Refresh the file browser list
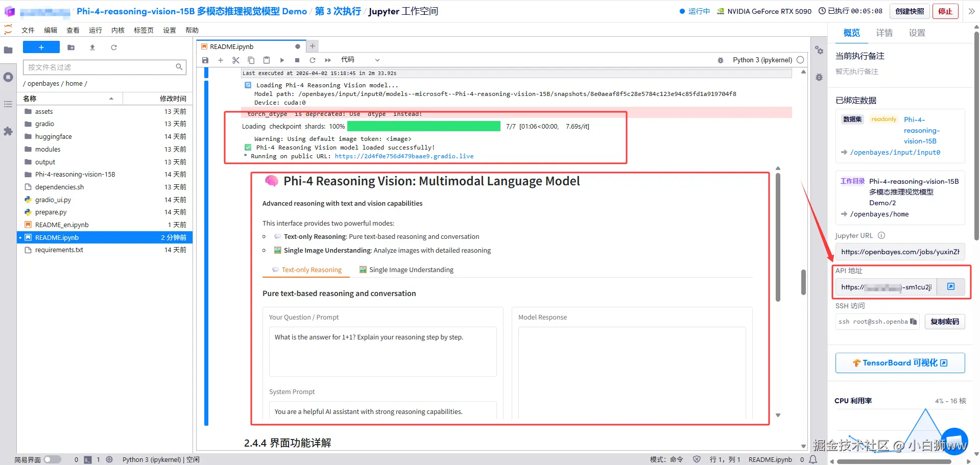The image size is (980, 465). click(x=114, y=47)
